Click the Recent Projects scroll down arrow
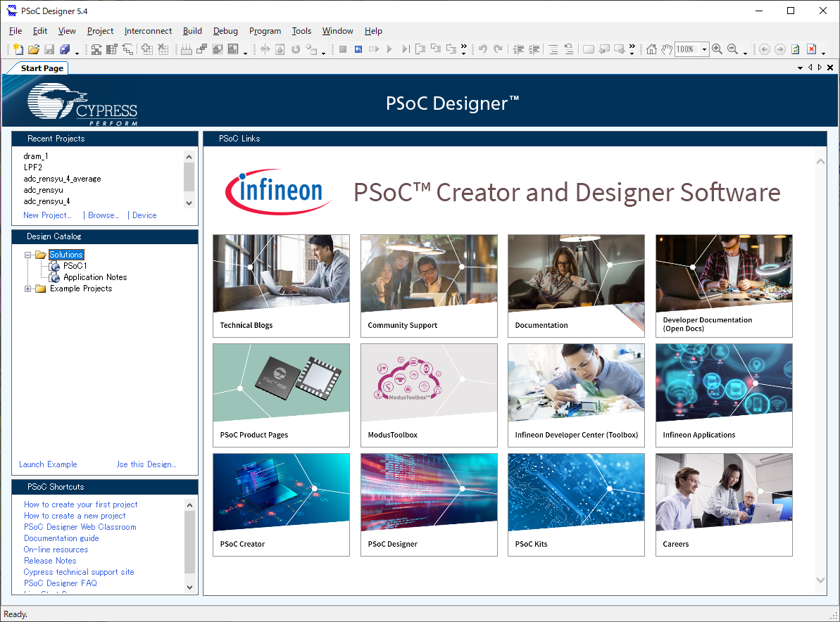This screenshot has height=622, width=840. tap(189, 203)
